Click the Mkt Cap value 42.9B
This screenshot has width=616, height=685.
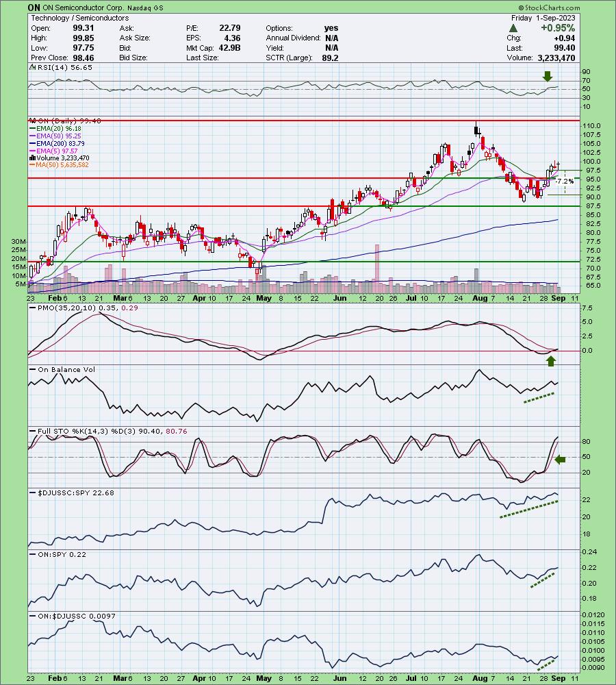click(230, 48)
